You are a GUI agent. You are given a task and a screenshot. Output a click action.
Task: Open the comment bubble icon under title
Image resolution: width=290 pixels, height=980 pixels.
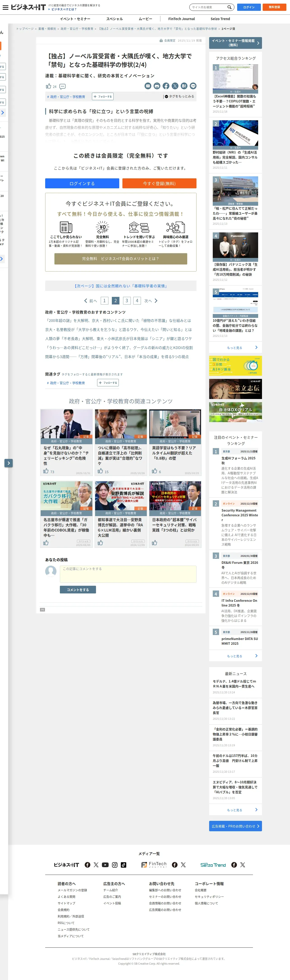click(63, 86)
